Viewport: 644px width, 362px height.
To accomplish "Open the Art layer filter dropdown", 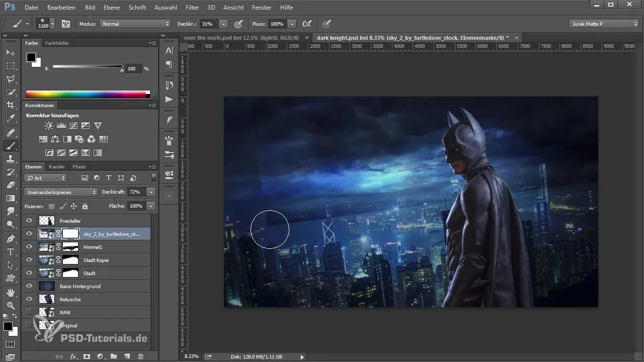I will click(45, 178).
